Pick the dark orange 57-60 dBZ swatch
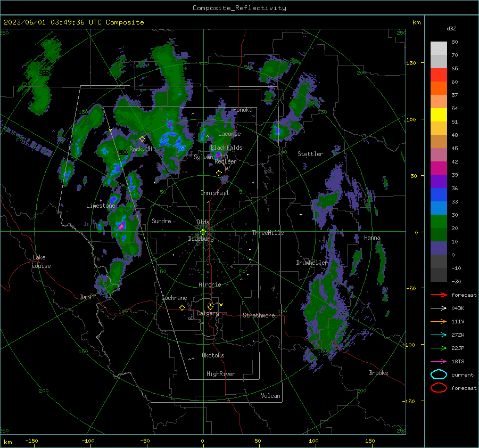479x448 pixels. pyautogui.click(x=439, y=88)
